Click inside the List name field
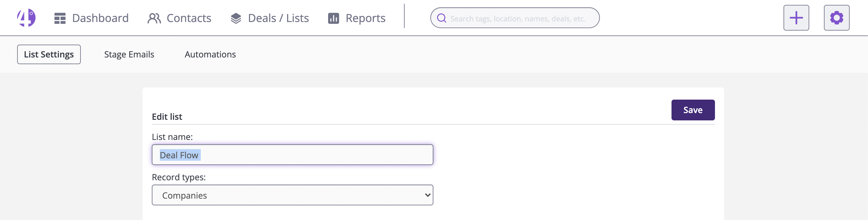The image size is (868, 220). 293,155
